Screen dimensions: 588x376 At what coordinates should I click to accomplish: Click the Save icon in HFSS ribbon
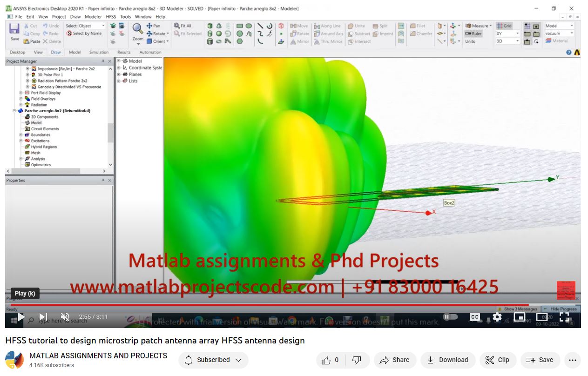click(14, 30)
